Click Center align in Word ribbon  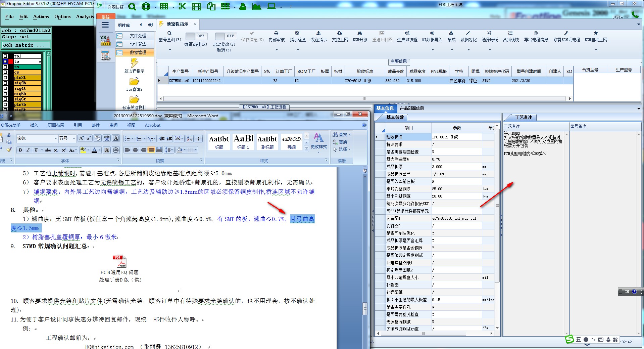135,150
